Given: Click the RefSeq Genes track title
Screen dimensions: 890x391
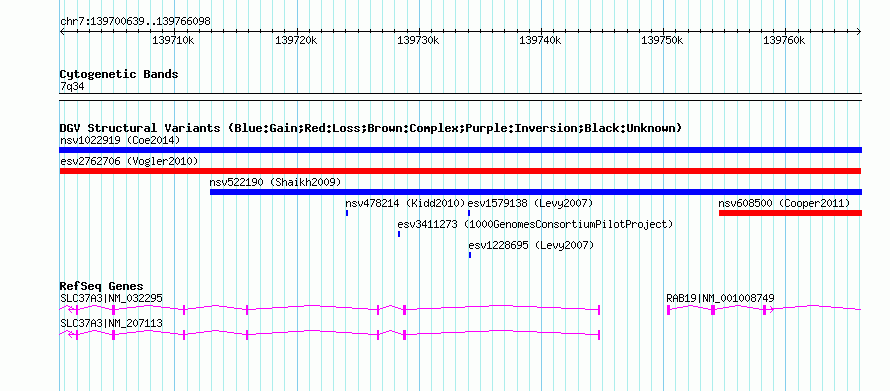Looking at the screenshot, I should (102, 287).
